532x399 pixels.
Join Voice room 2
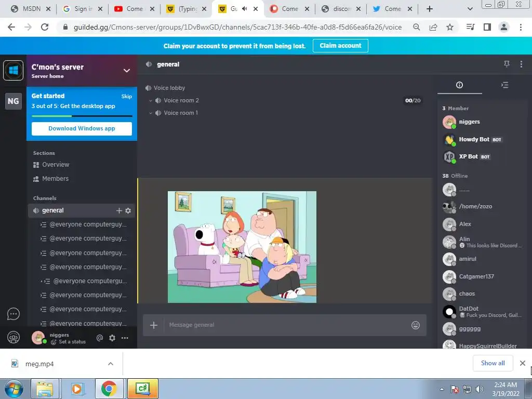point(181,100)
